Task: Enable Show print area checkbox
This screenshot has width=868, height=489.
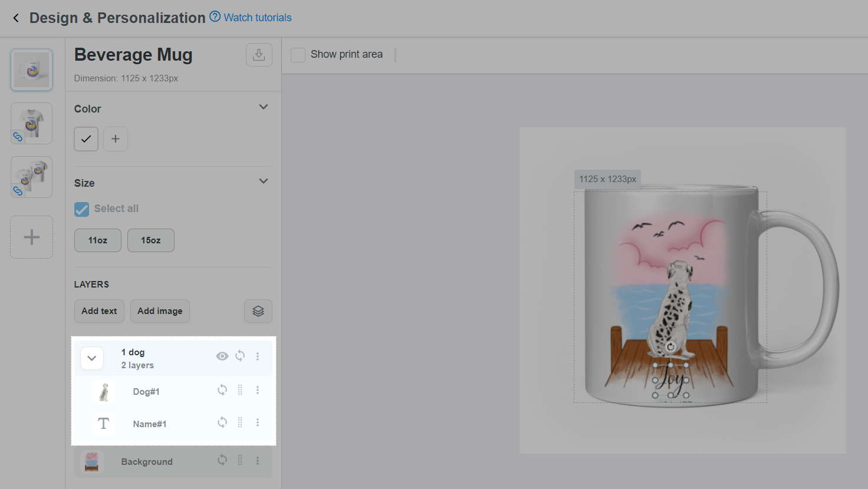Action: [x=298, y=55]
